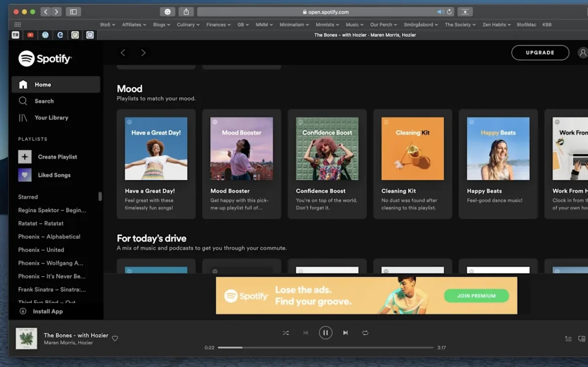Screen dimensions: 588x367
Task: Enable shuffle playback
Action: coord(285,332)
